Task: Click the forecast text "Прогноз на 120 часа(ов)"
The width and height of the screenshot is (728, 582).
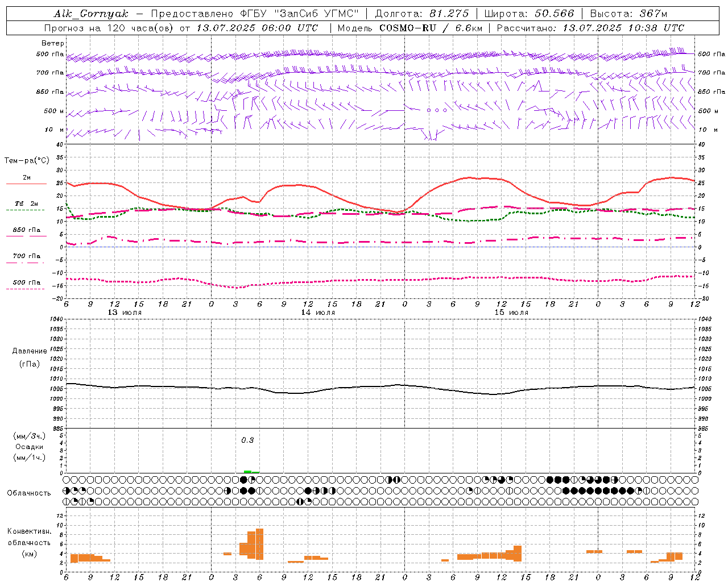Action: point(109,28)
